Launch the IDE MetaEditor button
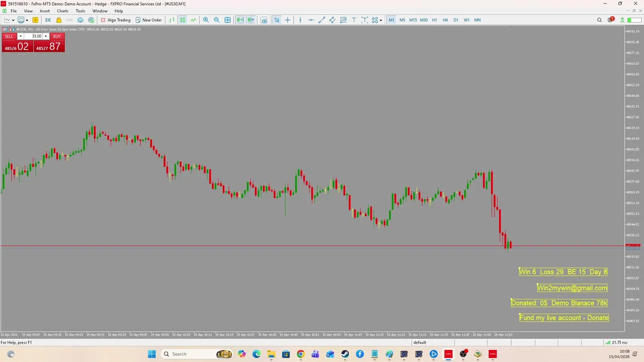The width and height of the screenshot is (644, 362). (48, 20)
